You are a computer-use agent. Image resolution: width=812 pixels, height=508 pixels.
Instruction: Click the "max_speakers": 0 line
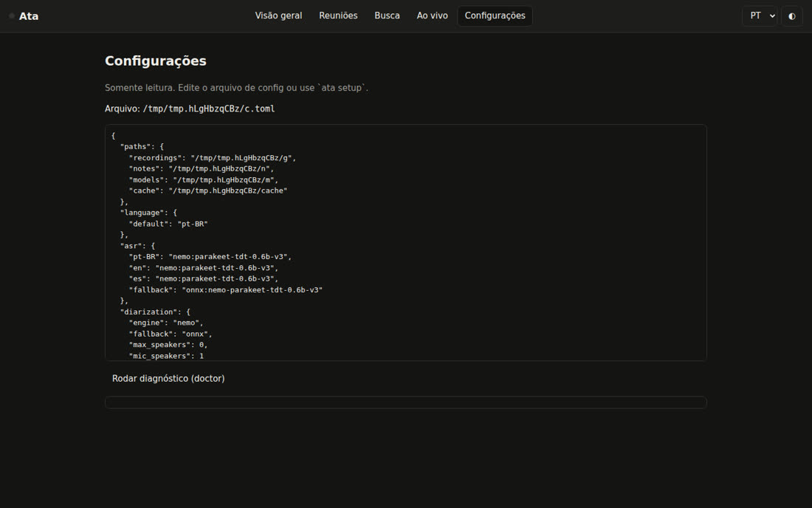[x=168, y=345]
